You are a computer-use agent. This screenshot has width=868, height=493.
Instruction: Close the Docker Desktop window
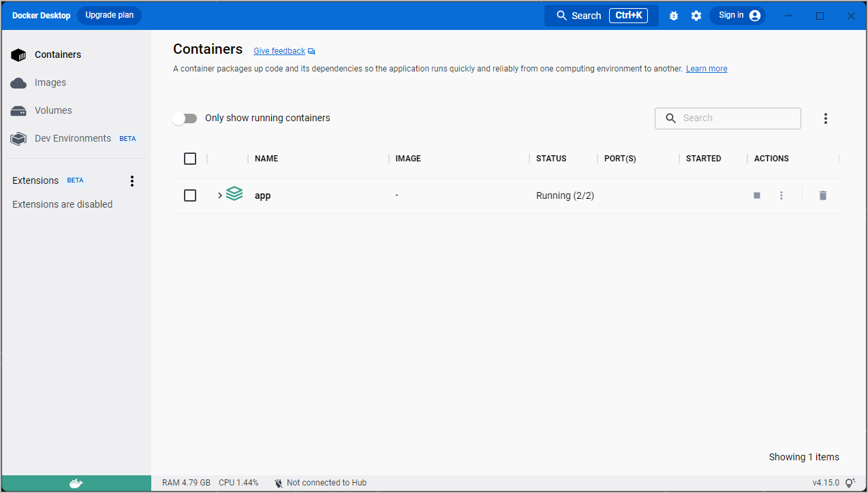point(851,16)
